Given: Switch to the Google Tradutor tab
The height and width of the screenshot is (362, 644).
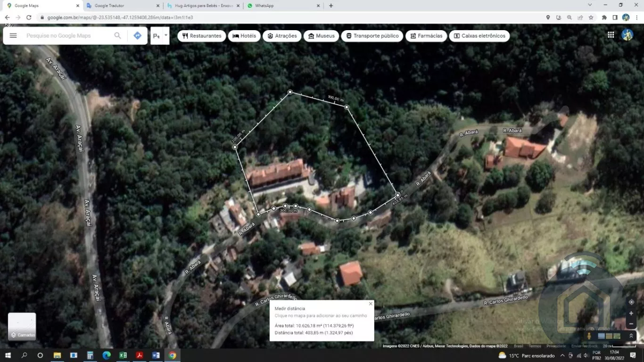Looking at the screenshot, I should 123,6.
